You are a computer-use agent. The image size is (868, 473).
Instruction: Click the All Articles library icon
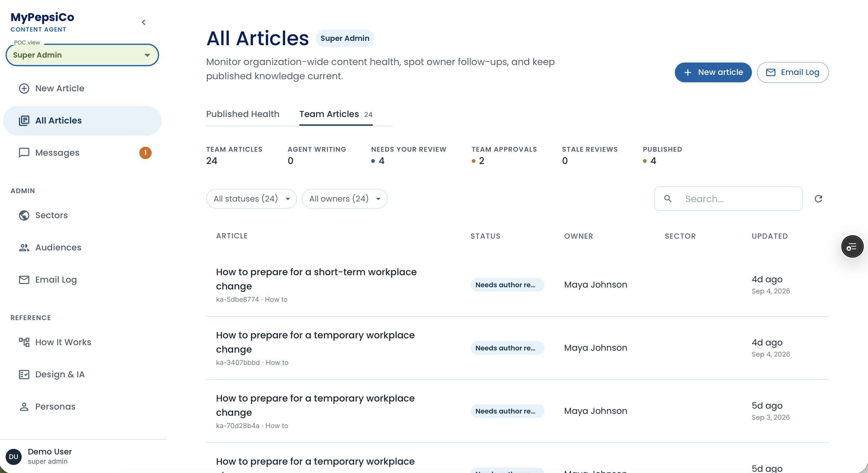[x=24, y=121]
